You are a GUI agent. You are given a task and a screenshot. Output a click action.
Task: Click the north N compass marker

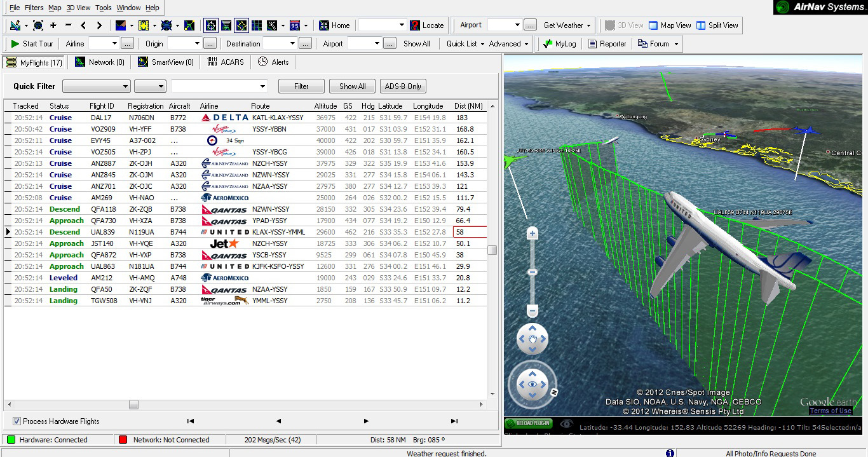click(x=554, y=392)
